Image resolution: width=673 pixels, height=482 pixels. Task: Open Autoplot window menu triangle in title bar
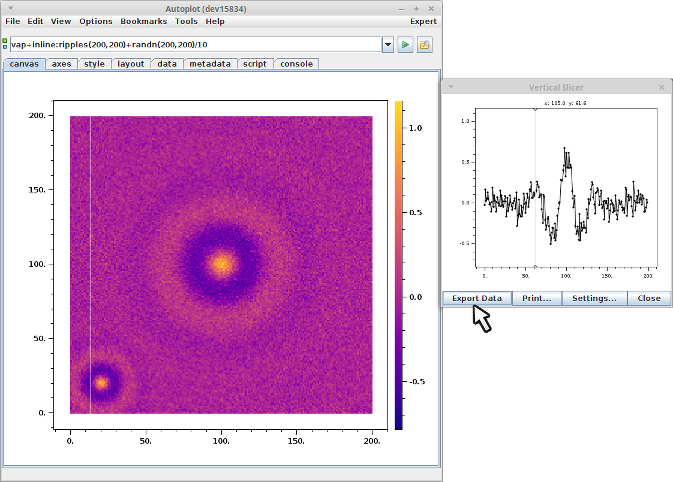click(x=11, y=8)
